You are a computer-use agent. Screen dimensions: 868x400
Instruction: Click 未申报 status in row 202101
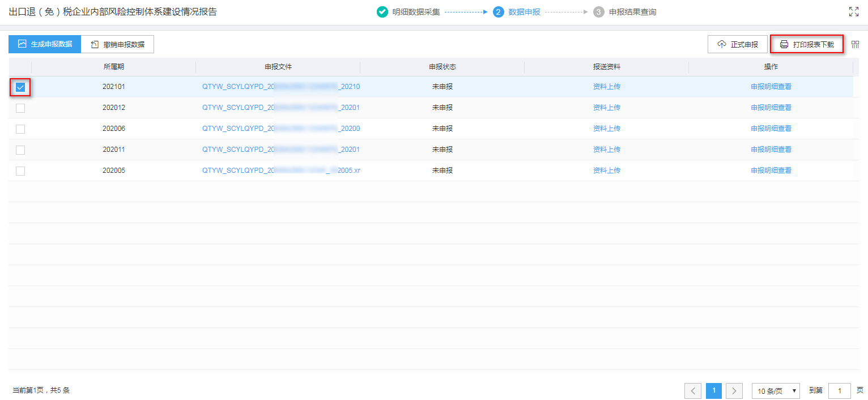(442, 87)
